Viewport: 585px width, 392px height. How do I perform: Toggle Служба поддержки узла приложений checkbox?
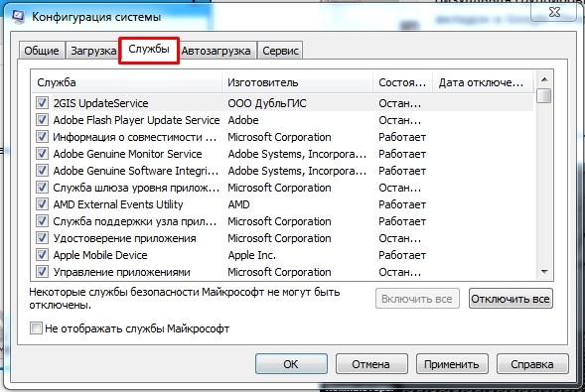(x=42, y=221)
